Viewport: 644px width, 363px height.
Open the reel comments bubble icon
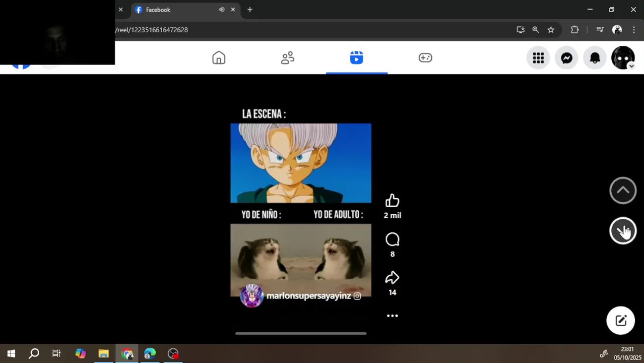point(392,239)
